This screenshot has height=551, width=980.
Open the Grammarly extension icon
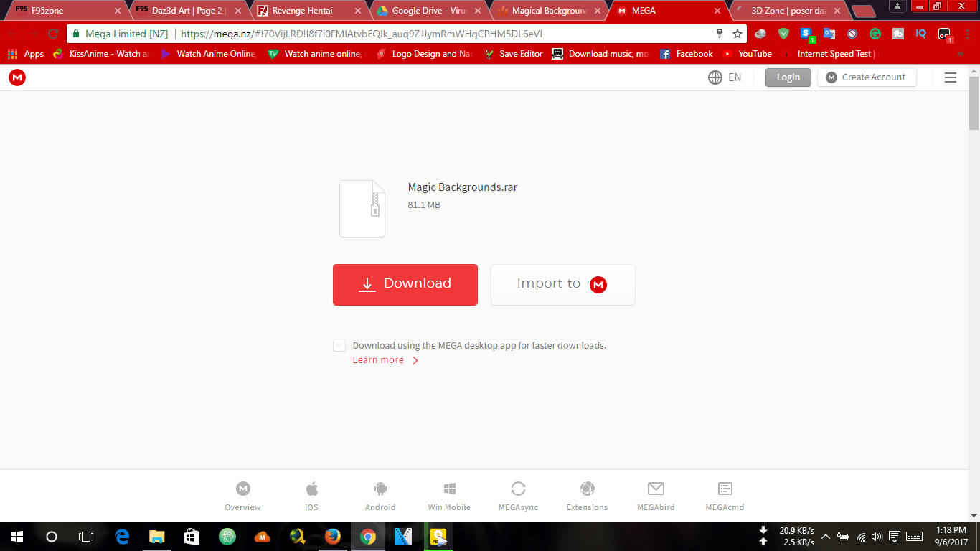tap(875, 34)
